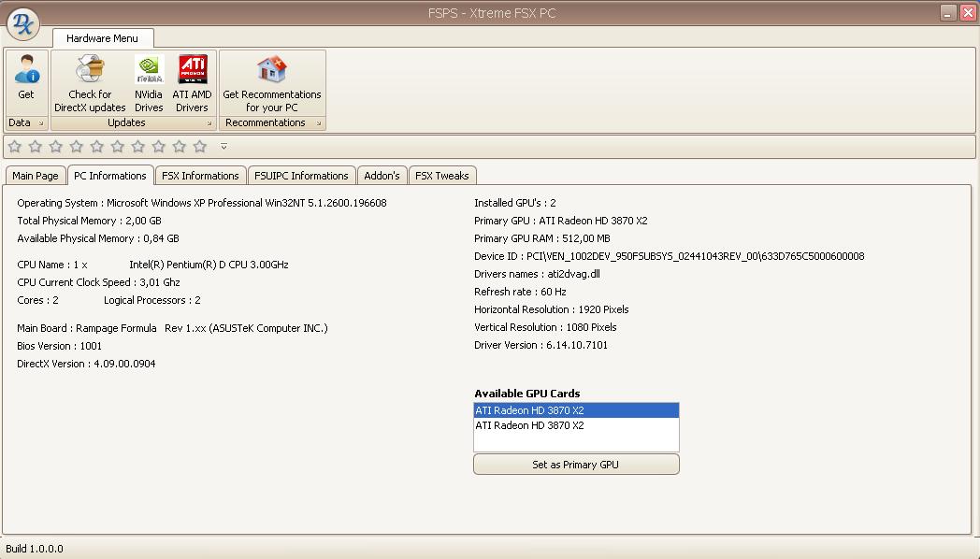980x559 pixels.
Task: Expand the Recommentations group launcher
Action: pos(319,123)
